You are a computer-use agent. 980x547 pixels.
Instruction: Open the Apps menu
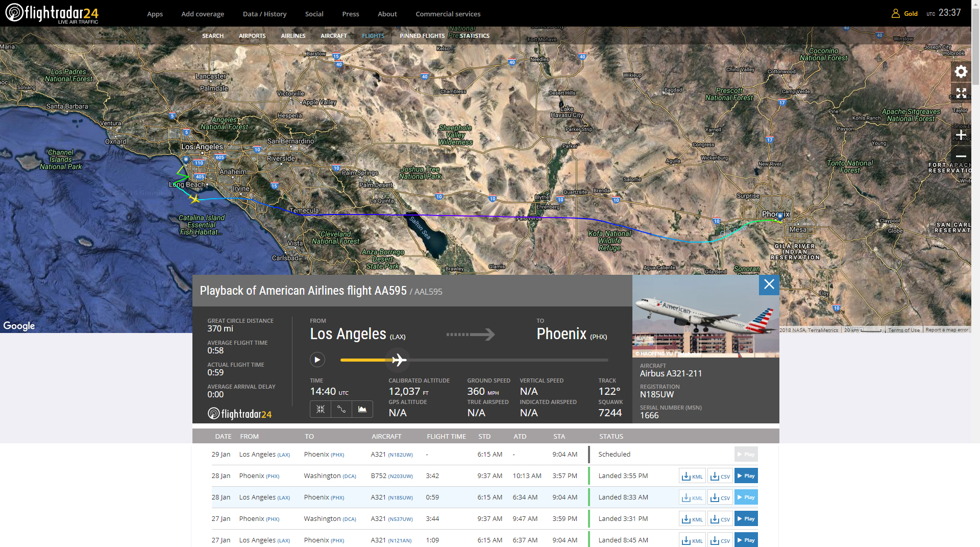155,14
